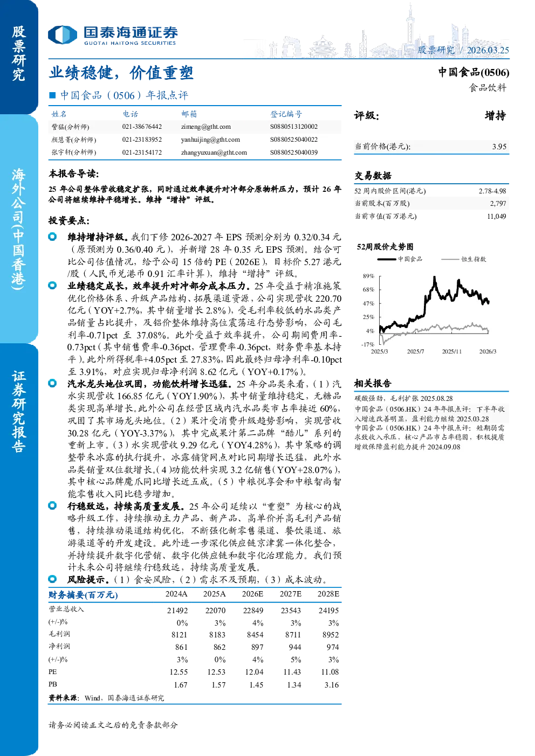Click revenue cell '24195'
The width and height of the screenshot is (535, 756).
tap(328, 611)
